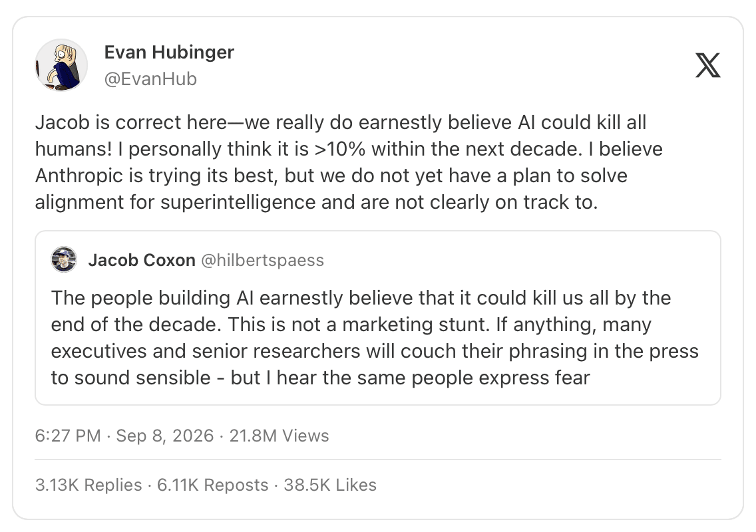This screenshot has width=756, height=532.
Task: Open the @EvanHub handle link
Action: coord(150,79)
